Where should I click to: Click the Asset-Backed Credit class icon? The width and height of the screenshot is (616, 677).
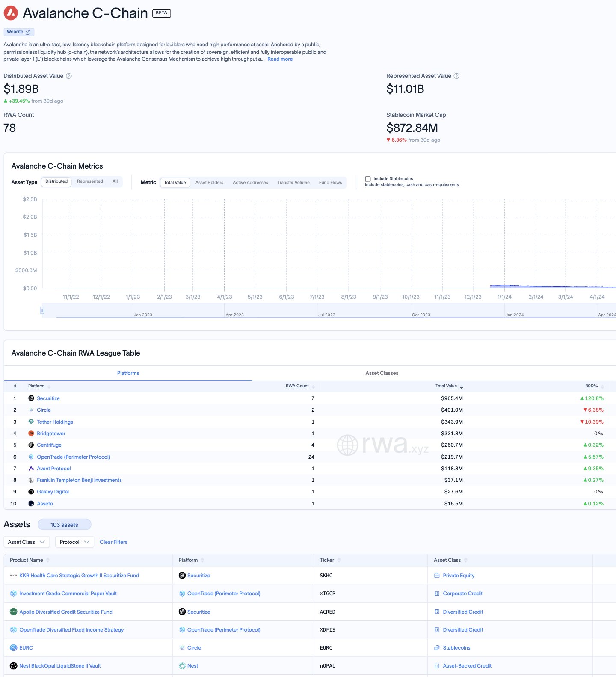pyautogui.click(x=437, y=666)
